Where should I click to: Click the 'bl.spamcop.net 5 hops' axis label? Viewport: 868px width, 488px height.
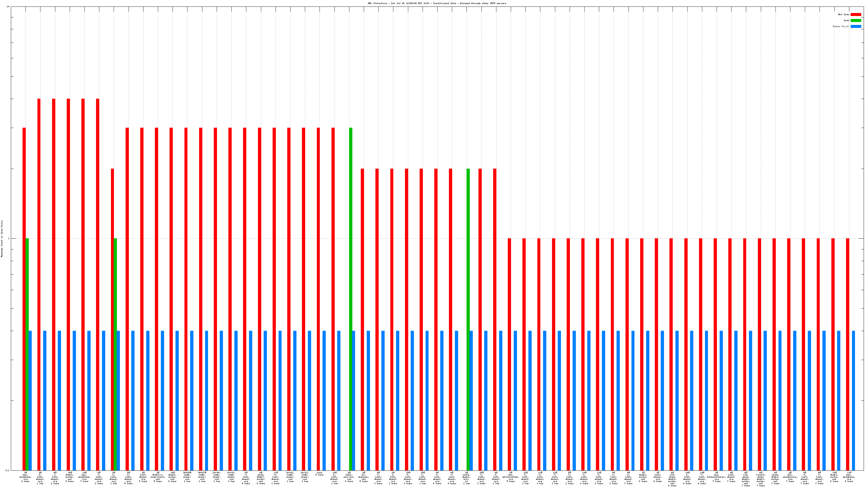[x=363, y=477]
